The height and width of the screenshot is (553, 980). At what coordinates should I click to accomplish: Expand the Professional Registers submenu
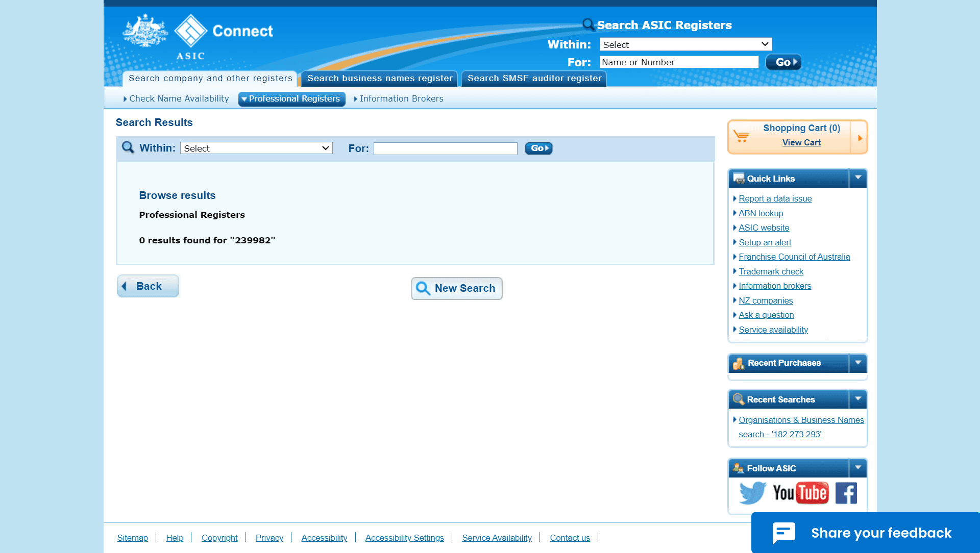pyautogui.click(x=292, y=99)
